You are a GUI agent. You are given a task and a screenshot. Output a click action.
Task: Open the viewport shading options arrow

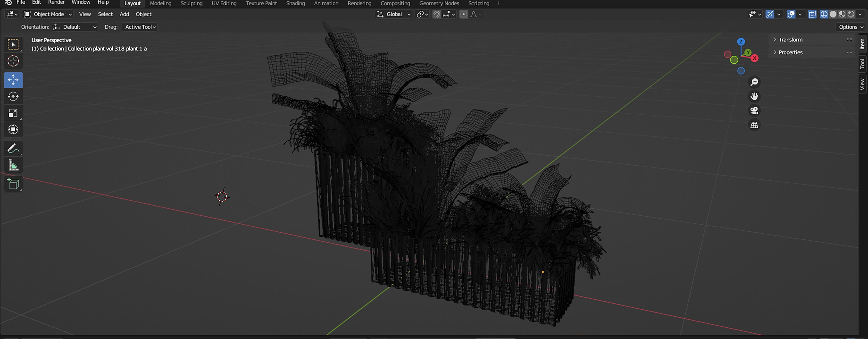coord(860,14)
